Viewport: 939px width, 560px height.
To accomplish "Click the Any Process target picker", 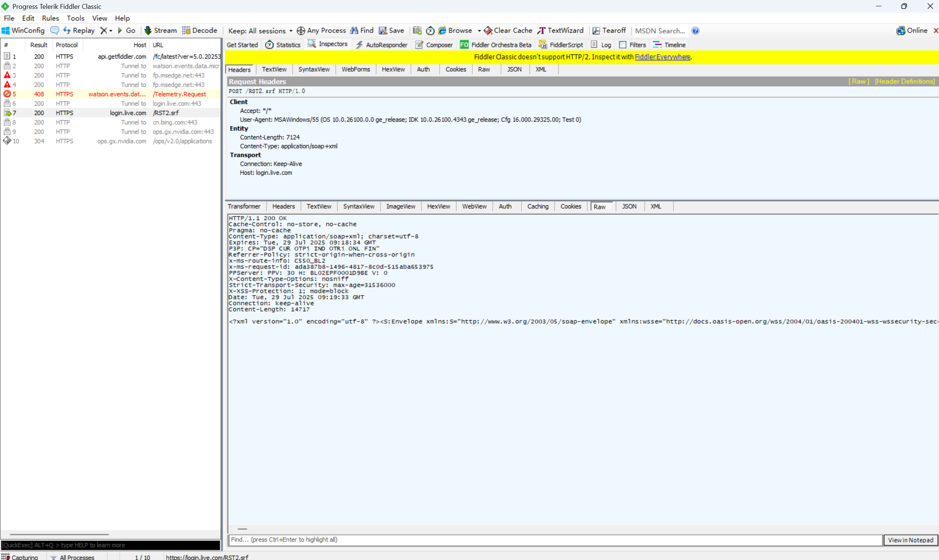I will [321, 31].
